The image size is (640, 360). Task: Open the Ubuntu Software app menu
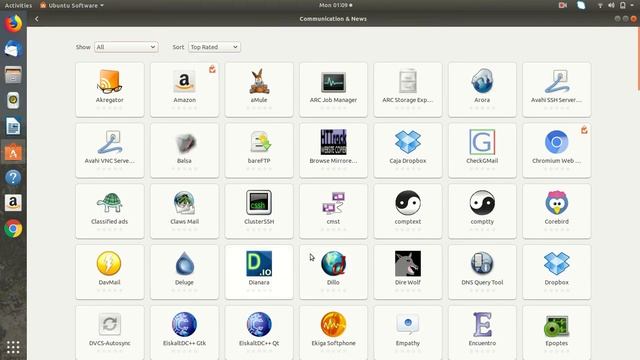[x=72, y=5]
